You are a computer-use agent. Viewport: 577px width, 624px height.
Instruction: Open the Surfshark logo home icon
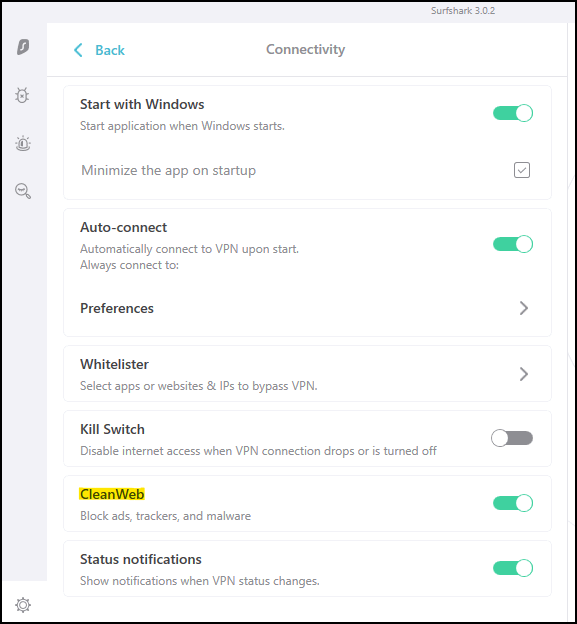click(23, 47)
